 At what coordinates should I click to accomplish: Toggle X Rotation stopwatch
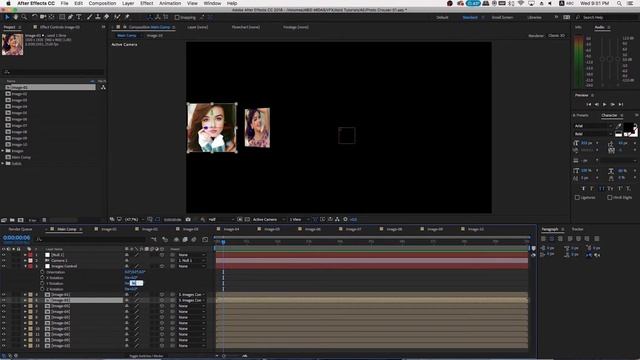(x=42, y=278)
